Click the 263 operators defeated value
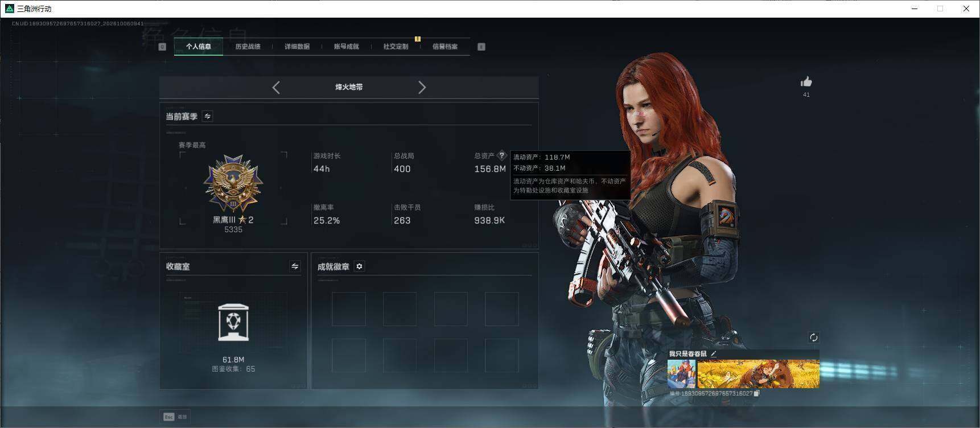Screen dimensions: 980x428 pyautogui.click(x=402, y=220)
